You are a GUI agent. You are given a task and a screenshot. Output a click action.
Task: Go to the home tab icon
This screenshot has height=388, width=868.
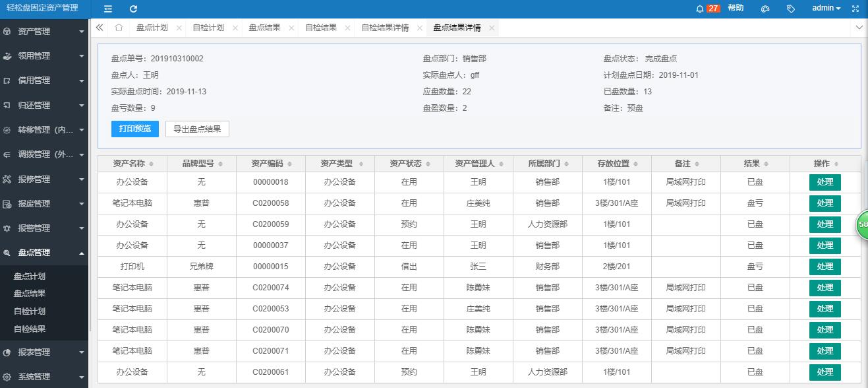[x=119, y=28]
